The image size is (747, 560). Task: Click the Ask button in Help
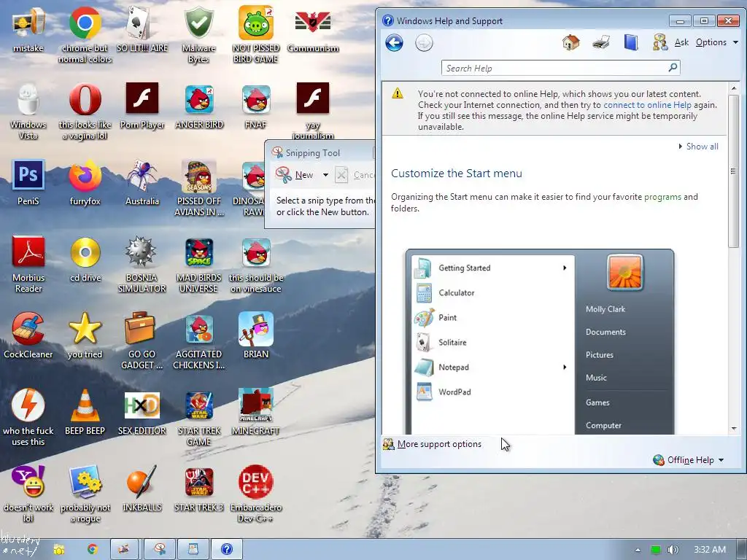pos(671,43)
